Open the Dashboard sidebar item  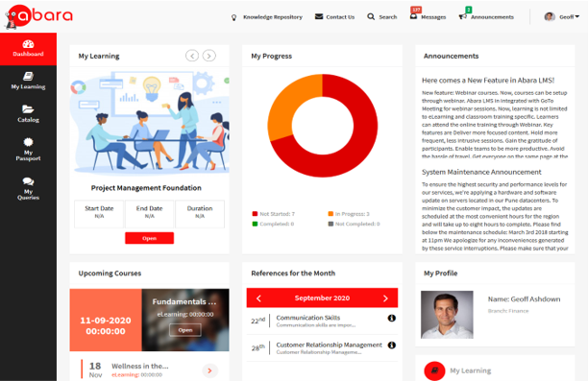click(28, 49)
